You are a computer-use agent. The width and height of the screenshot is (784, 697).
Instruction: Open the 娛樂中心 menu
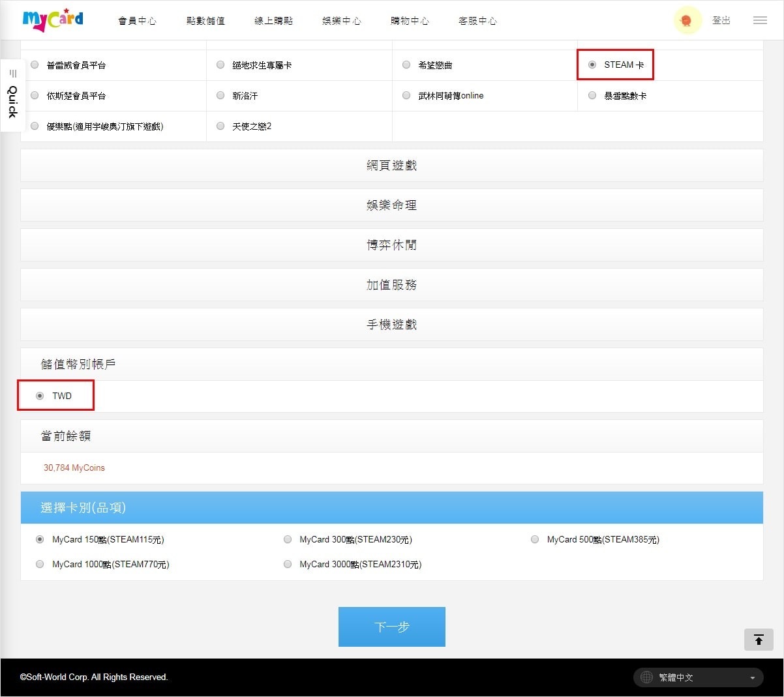[341, 21]
